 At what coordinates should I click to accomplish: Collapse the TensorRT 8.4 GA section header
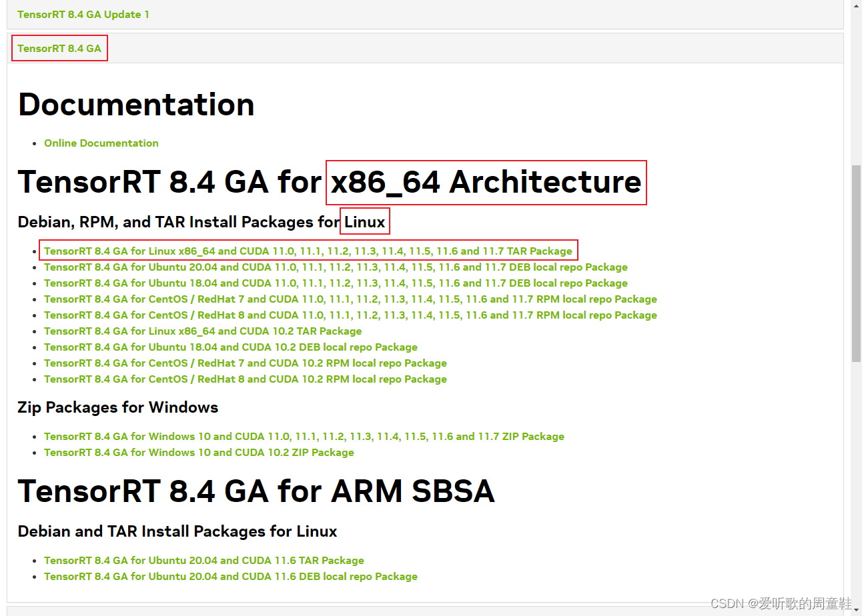point(59,48)
